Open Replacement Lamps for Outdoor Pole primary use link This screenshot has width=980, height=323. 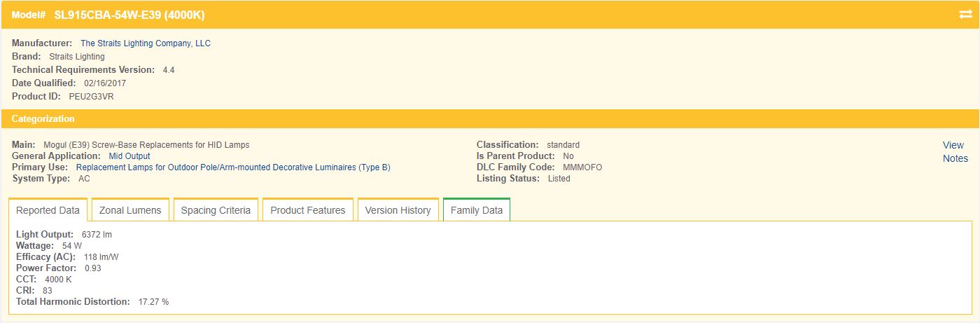pyautogui.click(x=233, y=167)
